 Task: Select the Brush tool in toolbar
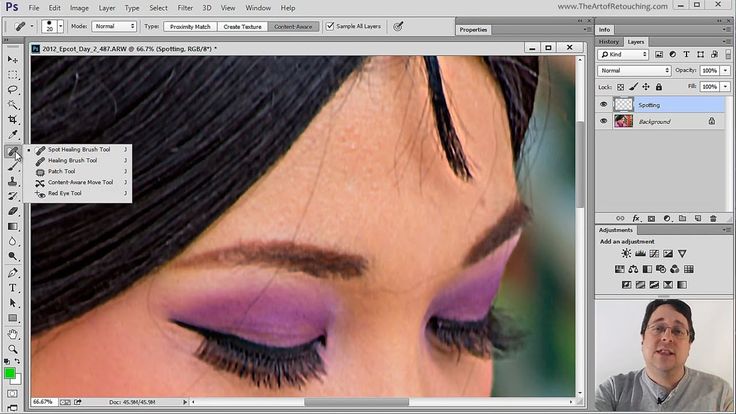click(13, 166)
